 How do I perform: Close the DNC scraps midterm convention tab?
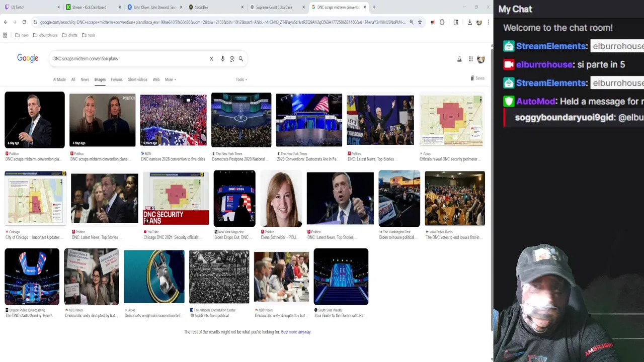pyautogui.click(x=365, y=7)
